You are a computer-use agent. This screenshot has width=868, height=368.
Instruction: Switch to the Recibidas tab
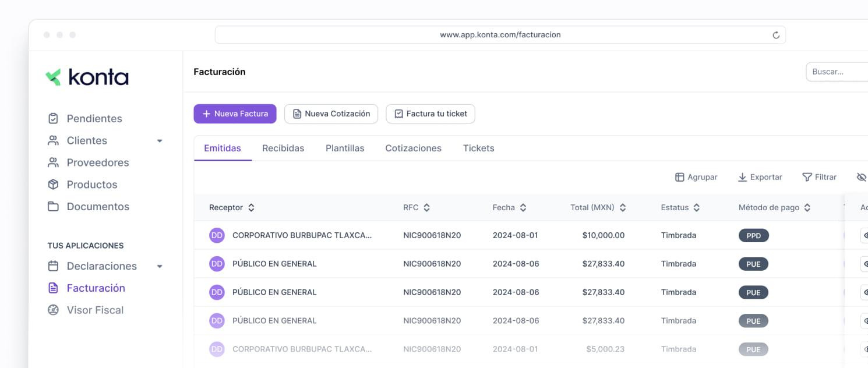[283, 148]
